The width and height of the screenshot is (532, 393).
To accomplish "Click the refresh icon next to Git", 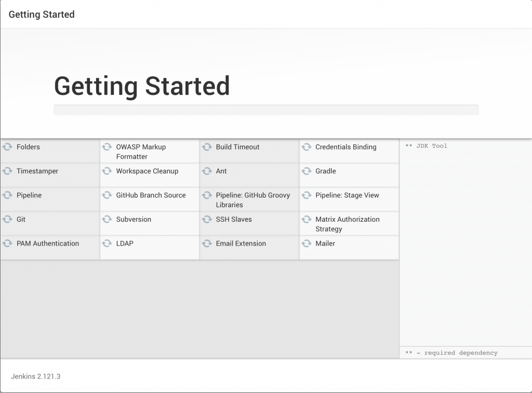I will (8, 220).
